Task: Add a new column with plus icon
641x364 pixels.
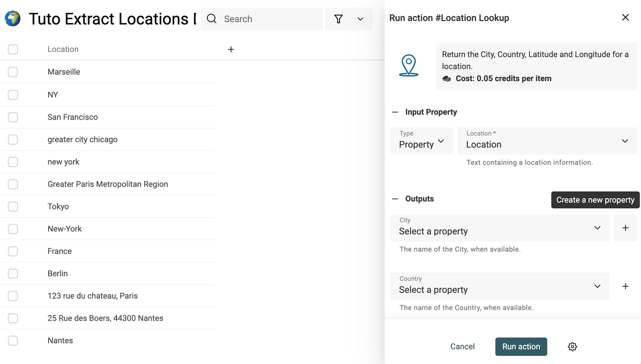Action: pos(231,49)
